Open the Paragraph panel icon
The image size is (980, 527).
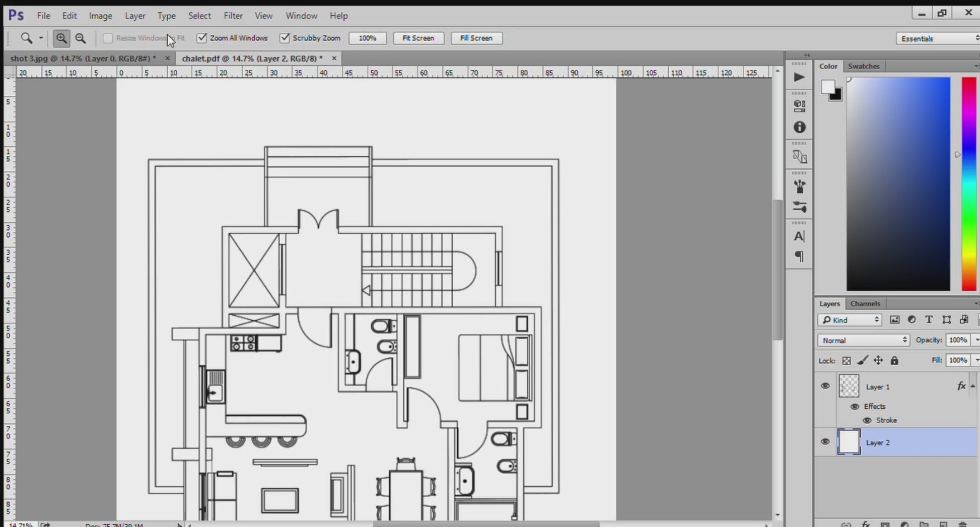[x=799, y=256]
